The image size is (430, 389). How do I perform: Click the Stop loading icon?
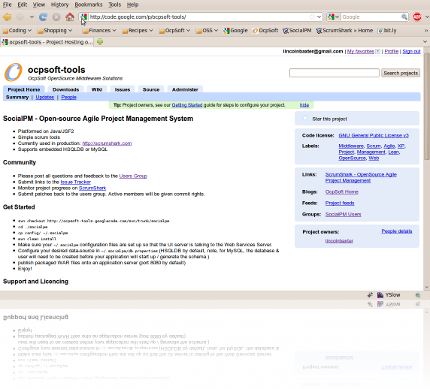(x=56, y=17)
